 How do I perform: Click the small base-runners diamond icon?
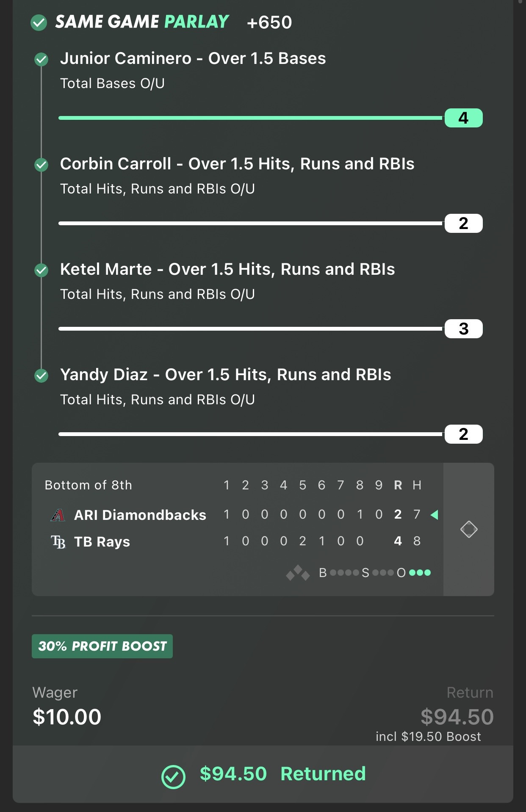tap(298, 573)
